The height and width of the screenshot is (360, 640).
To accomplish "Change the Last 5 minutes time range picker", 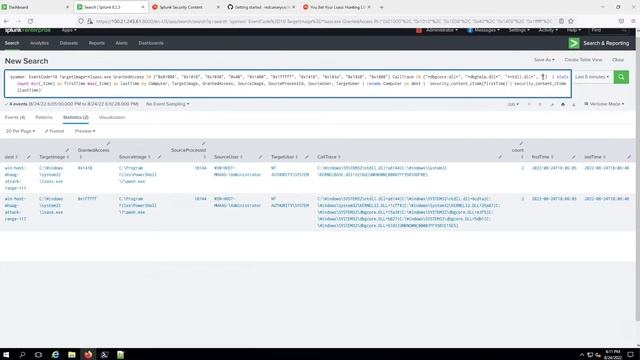I will [592, 77].
